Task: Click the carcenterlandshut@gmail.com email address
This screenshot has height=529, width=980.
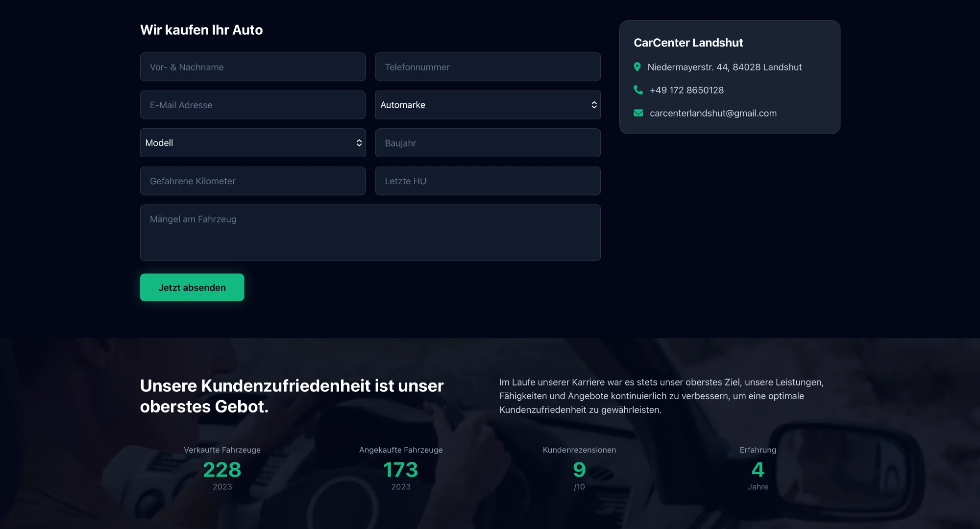Action: click(x=713, y=113)
